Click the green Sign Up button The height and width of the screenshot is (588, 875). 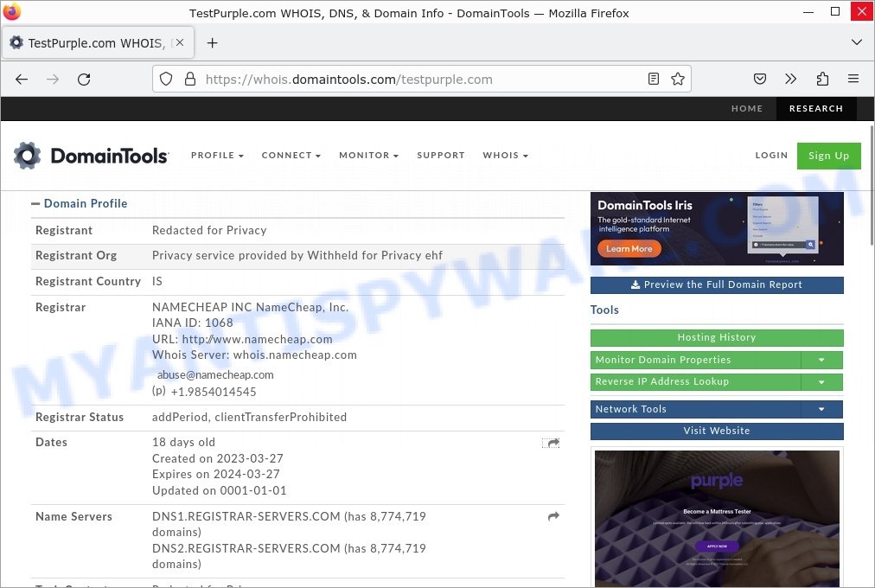[x=828, y=156]
